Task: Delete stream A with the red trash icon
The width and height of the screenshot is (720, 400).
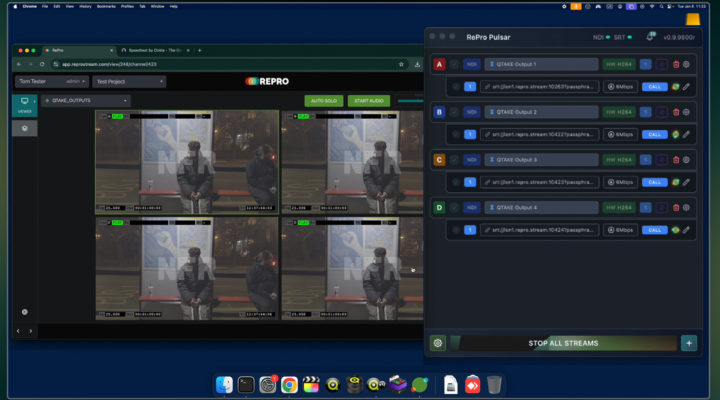Action: (x=676, y=65)
